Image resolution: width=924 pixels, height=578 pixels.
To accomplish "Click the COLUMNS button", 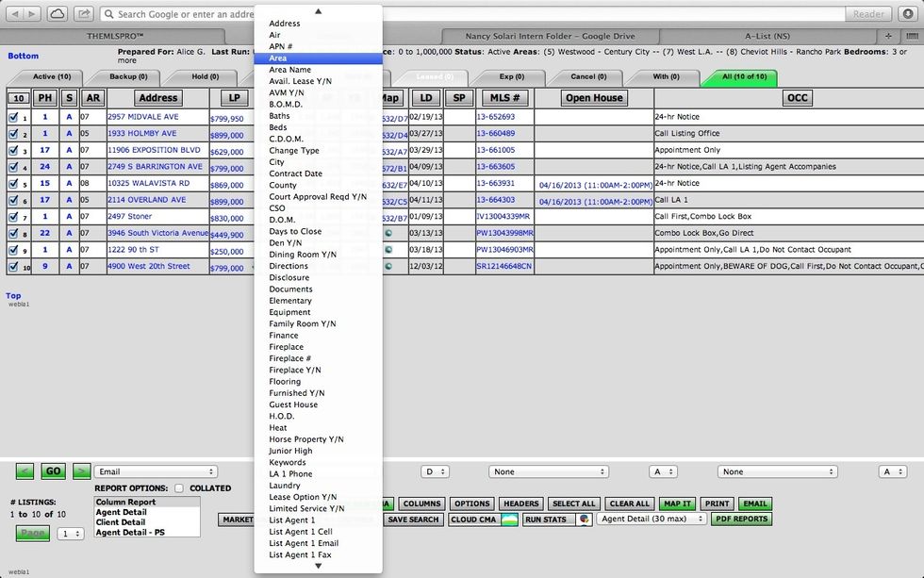I will click(422, 504).
